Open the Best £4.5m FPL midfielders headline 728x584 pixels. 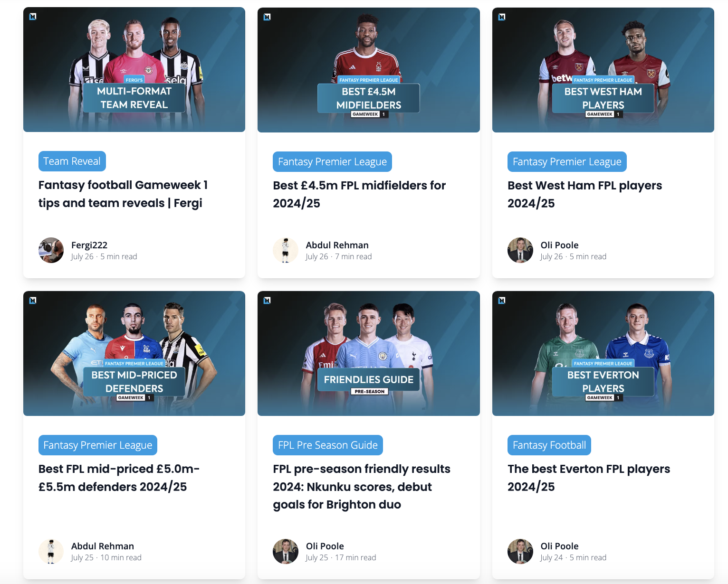point(359,194)
